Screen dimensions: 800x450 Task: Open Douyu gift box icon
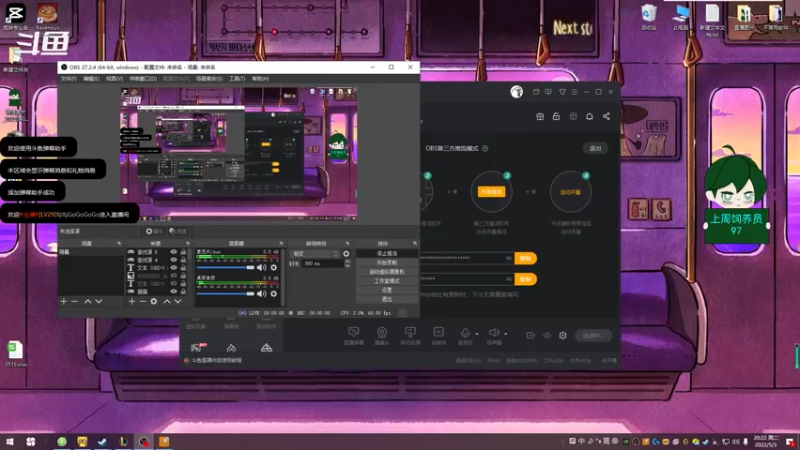(540, 116)
